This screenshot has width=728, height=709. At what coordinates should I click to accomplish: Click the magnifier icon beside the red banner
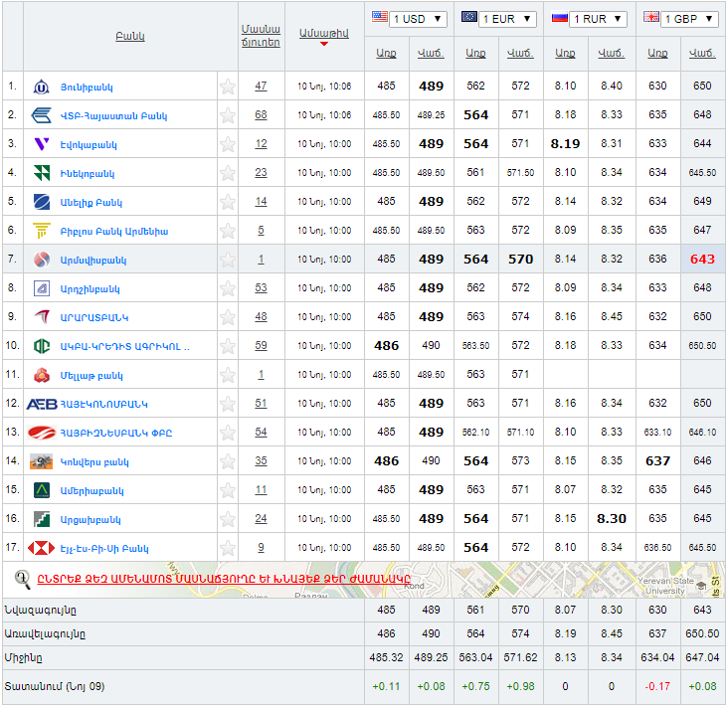click(x=23, y=579)
